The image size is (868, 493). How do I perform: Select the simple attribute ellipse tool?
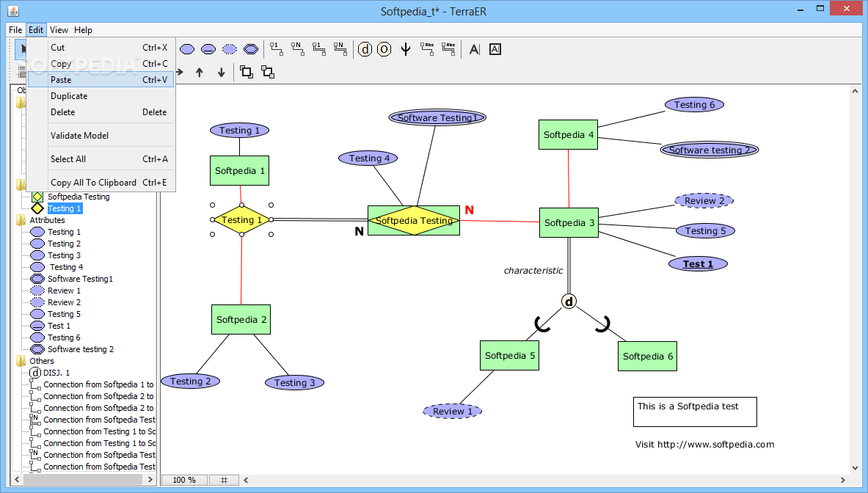(x=187, y=49)
